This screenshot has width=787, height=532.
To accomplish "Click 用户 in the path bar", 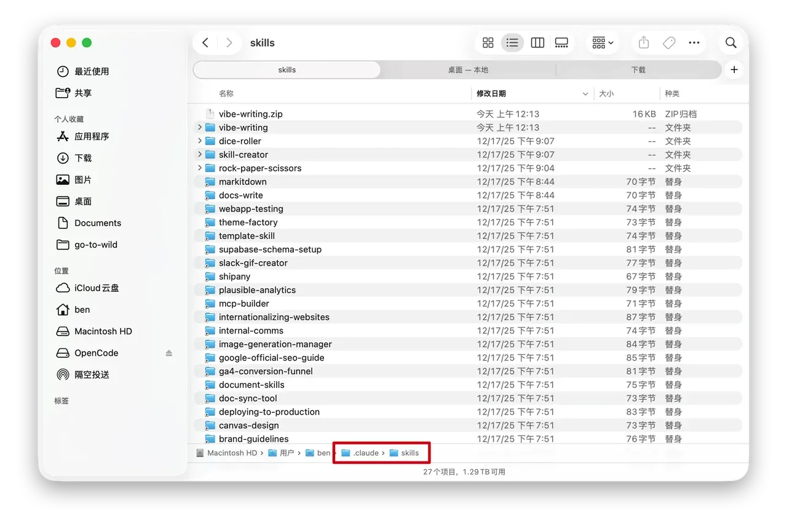I will 281,453.
